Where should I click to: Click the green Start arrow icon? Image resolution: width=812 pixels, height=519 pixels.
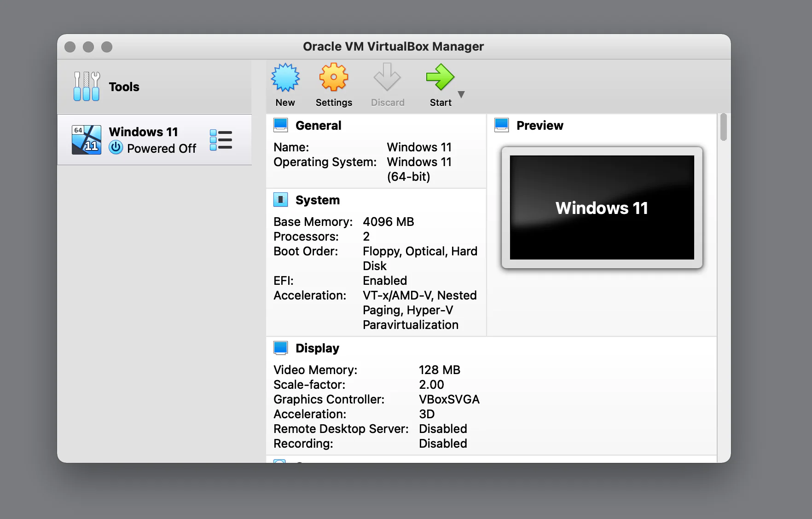point(440,77)
